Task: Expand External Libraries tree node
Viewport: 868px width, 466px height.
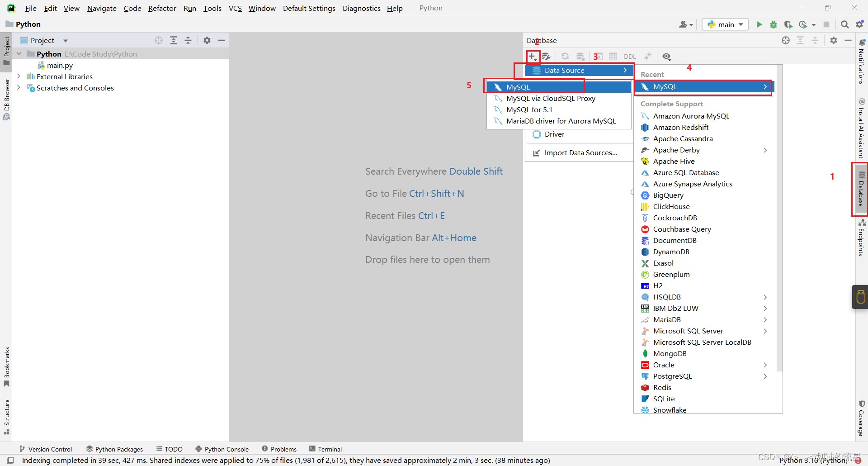Action: (x=19, y=76)
